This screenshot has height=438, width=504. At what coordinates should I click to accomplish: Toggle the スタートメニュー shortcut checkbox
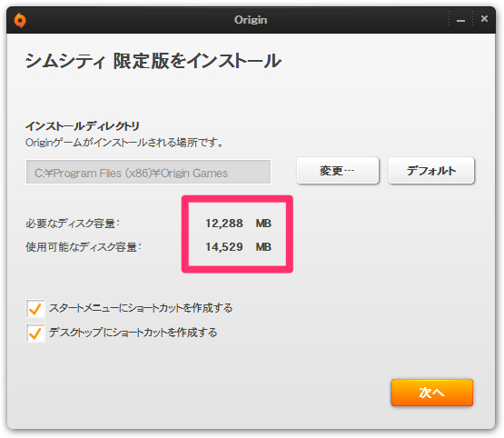[35, 309]
